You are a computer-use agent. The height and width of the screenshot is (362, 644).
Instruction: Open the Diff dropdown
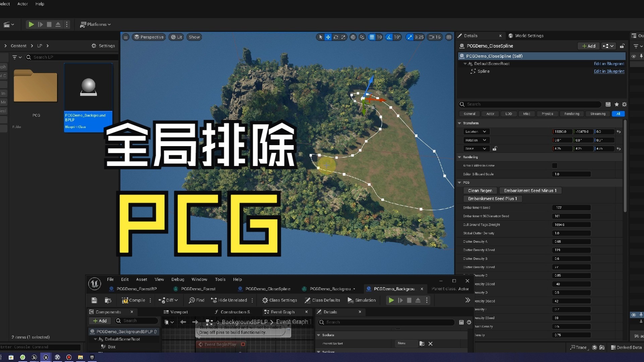coord(168,300)
